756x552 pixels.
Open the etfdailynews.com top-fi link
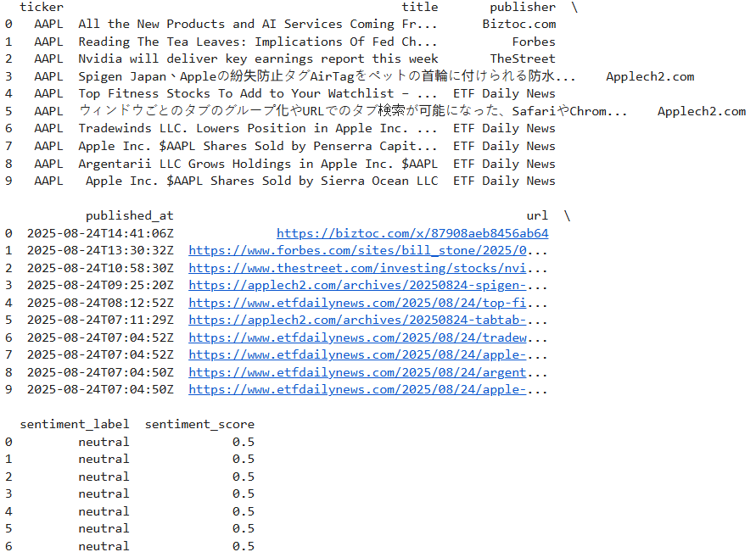pyautogui.click(x=357, y=303)
